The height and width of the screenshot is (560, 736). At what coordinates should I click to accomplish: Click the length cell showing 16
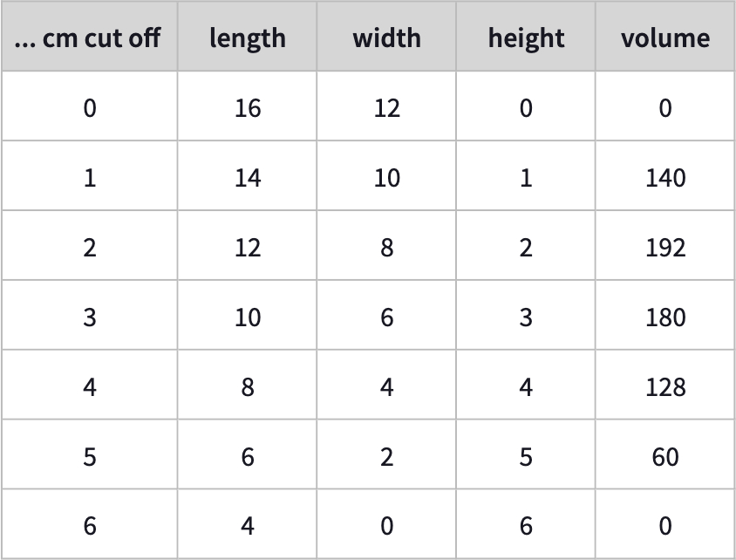[x=248, y=108]
